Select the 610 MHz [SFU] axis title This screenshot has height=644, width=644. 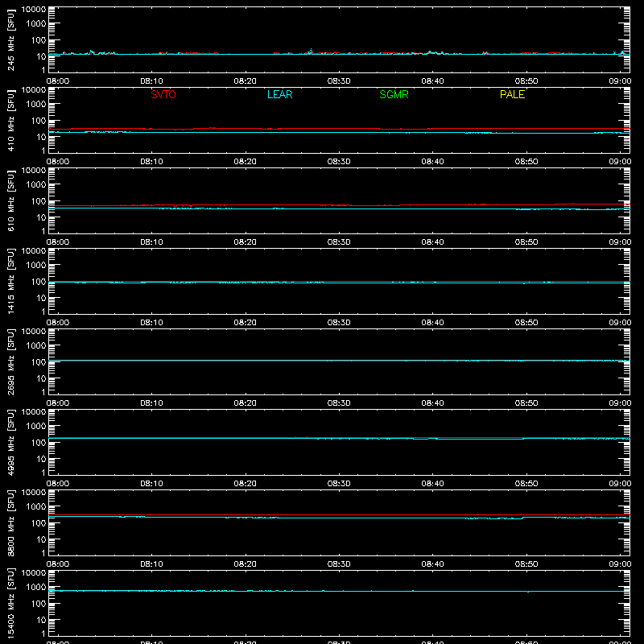(10, 200)
